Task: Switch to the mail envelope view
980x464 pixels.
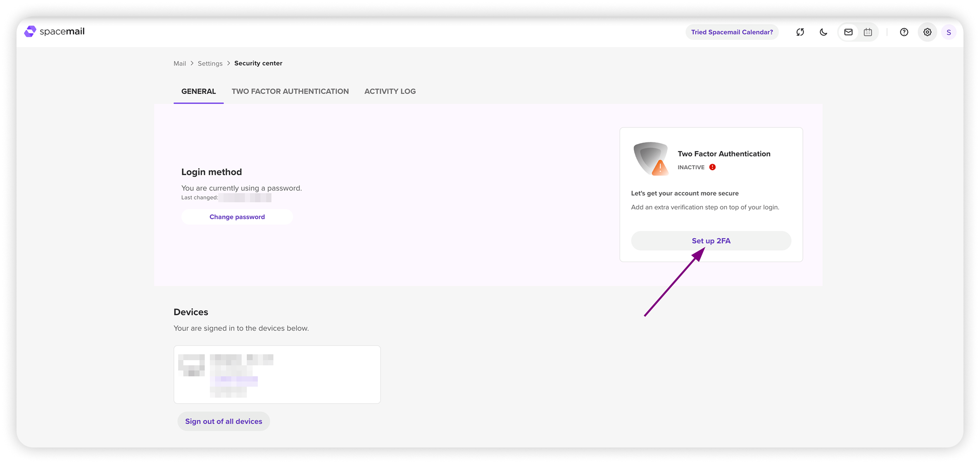Action: pyautogui.click(x=848, y=32)
